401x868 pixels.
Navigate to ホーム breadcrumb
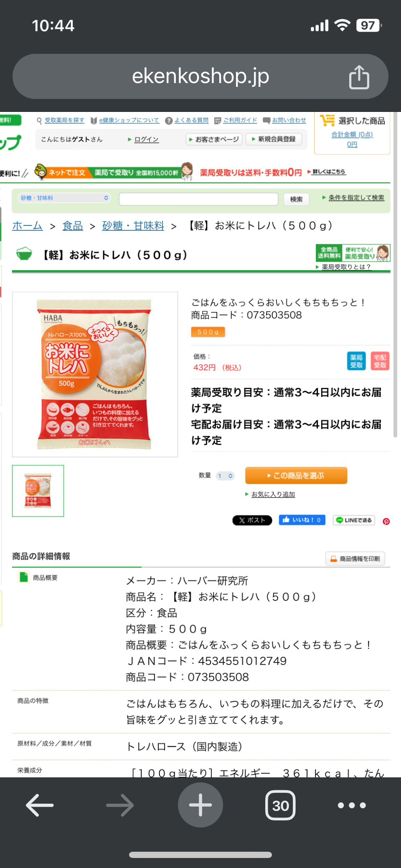[x=28, y=226]
